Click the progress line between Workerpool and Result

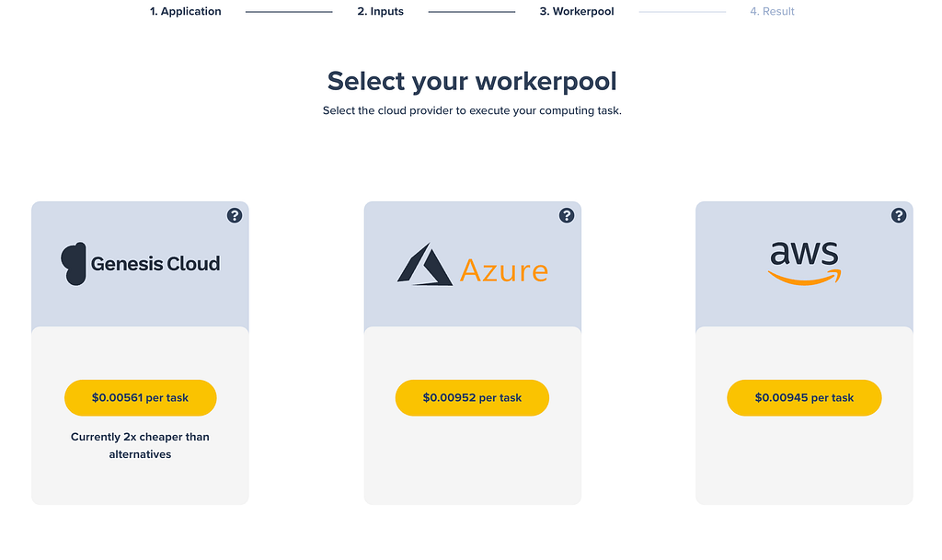coord(682,12)
